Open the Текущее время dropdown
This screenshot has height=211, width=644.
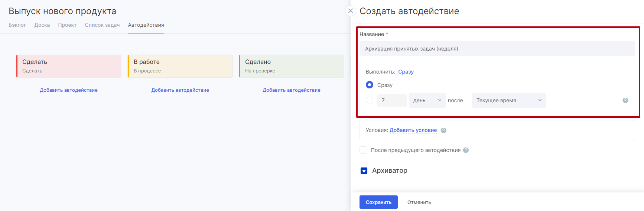509,100
